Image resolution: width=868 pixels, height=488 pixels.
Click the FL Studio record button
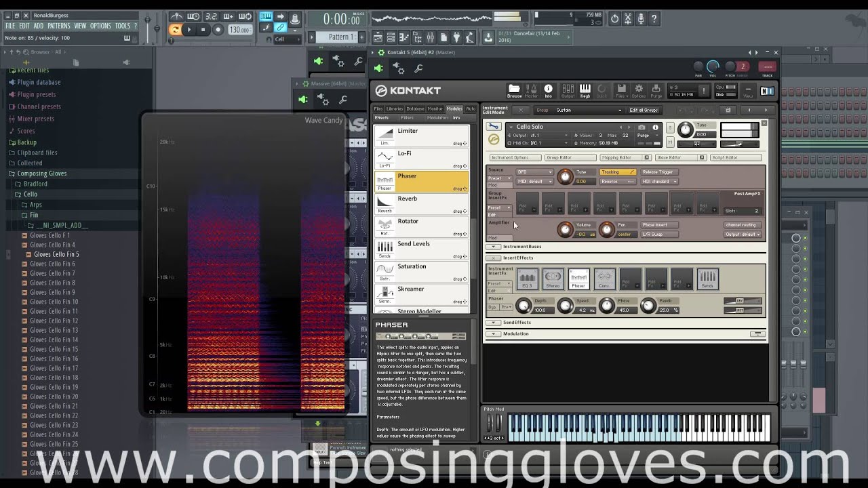tap(218, 30)
